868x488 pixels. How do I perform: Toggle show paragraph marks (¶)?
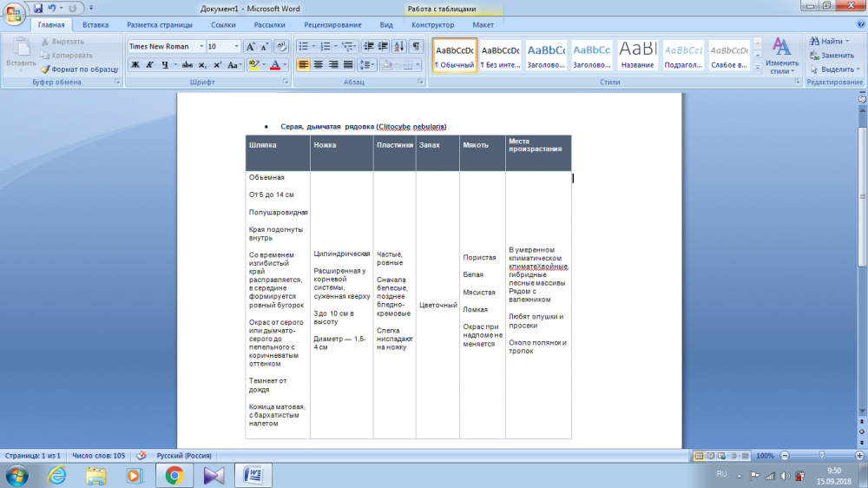tap(417, 46)
